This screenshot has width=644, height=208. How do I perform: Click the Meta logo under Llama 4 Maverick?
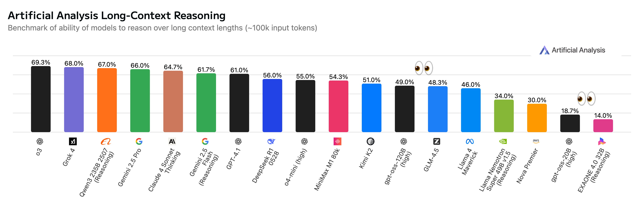tap(470, 142)
